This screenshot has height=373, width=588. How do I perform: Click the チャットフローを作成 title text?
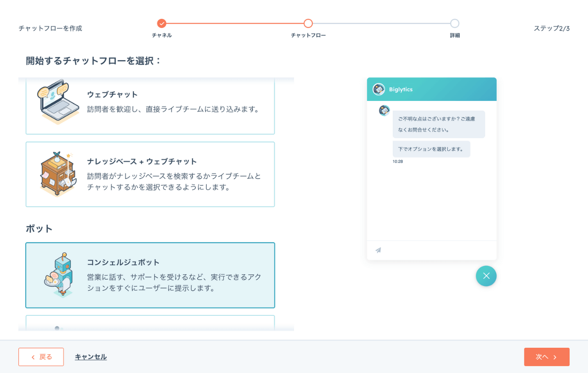[x=50, y=28]
